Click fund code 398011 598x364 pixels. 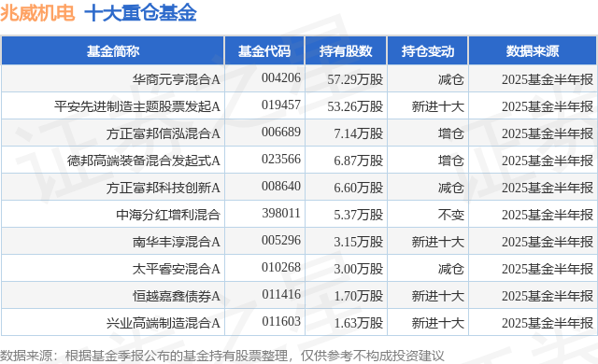pyautogui.click(x=281, y=213)
